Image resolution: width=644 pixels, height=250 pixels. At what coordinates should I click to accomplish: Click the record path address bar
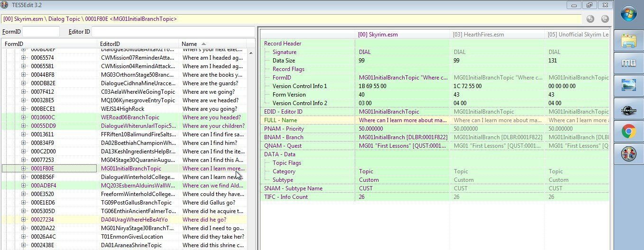(291, 19)
